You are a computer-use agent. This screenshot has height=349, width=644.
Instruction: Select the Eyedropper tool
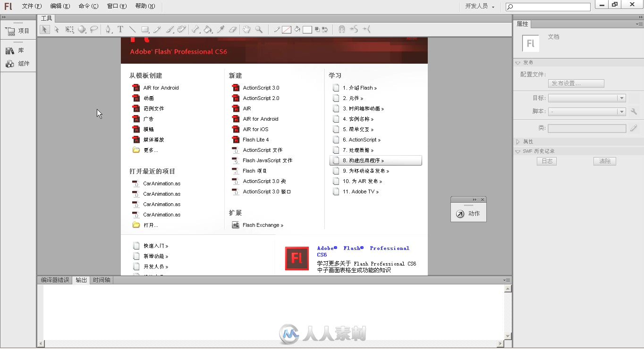[220, 29]
